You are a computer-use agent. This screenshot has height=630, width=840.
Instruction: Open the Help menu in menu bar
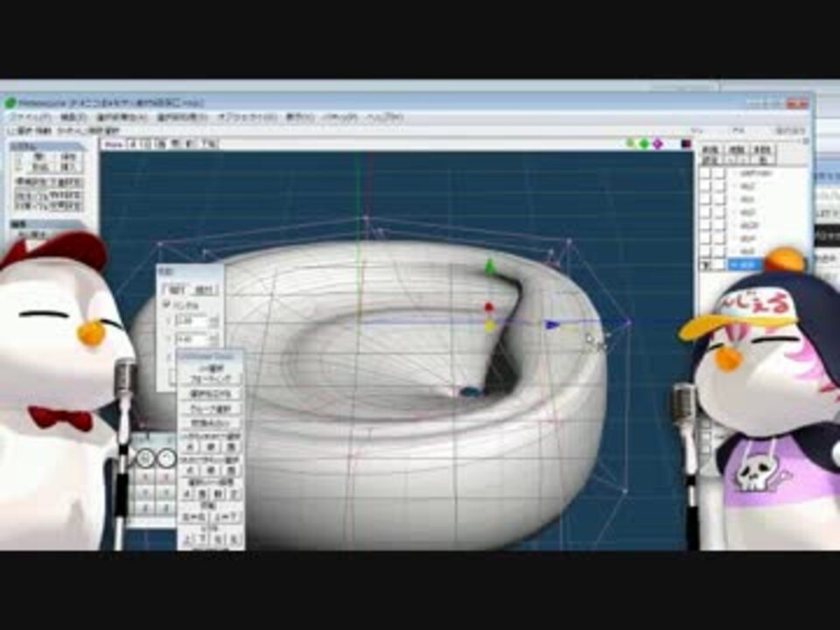(384, 116)
